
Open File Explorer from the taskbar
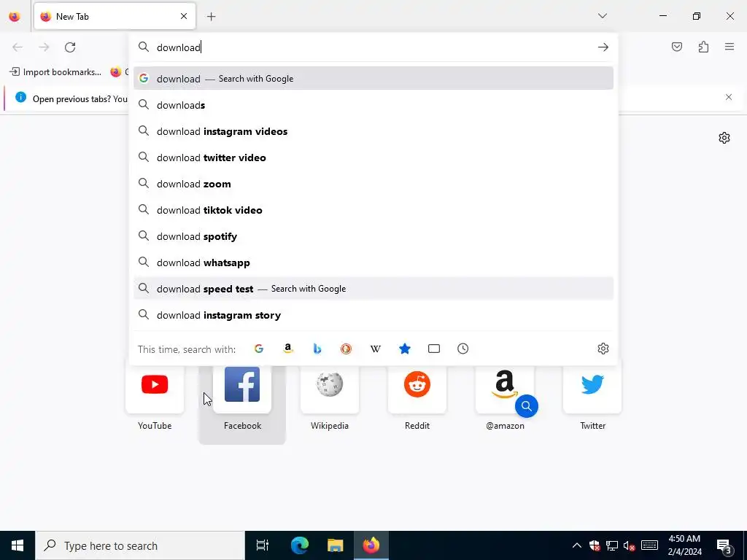click(336, 545)
